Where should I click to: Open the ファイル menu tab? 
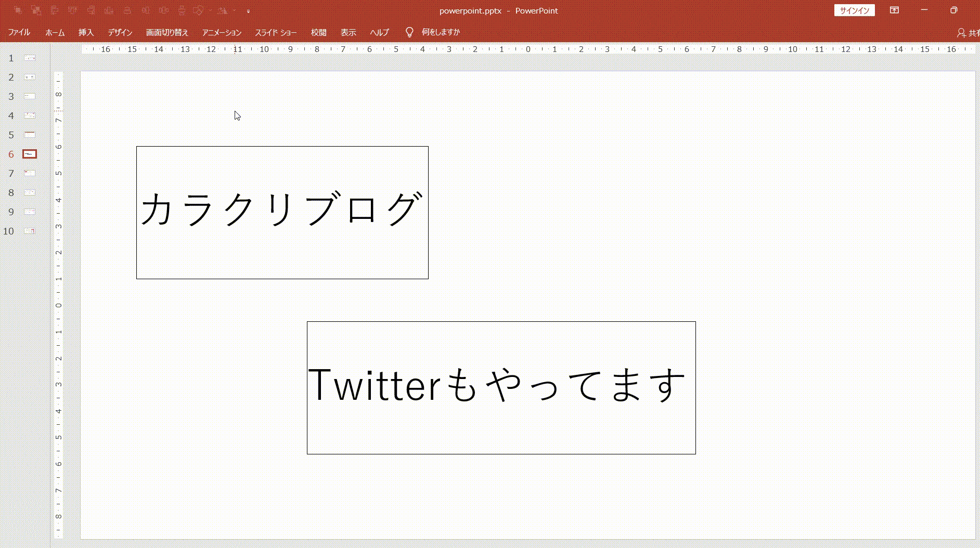(19, 32)
